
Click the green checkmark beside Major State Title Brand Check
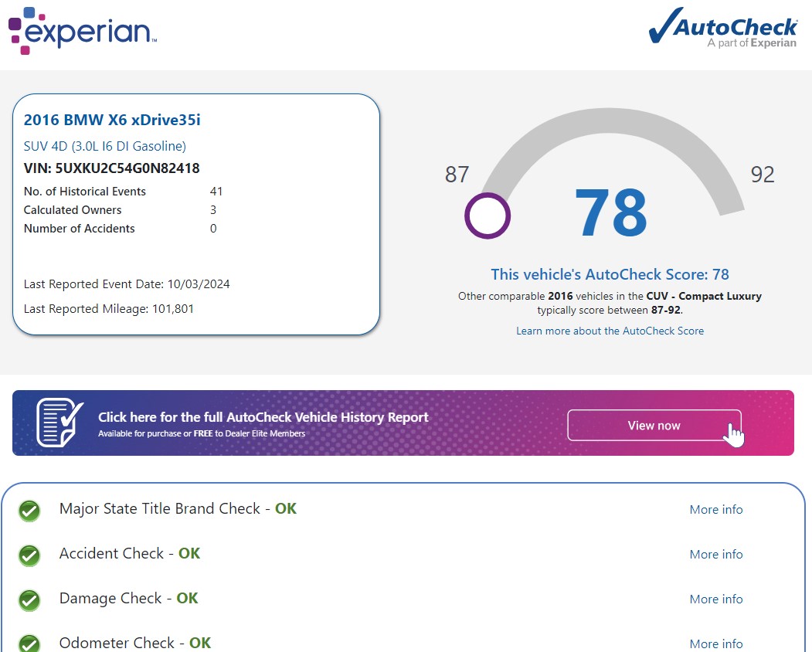[x=29, y=511]
